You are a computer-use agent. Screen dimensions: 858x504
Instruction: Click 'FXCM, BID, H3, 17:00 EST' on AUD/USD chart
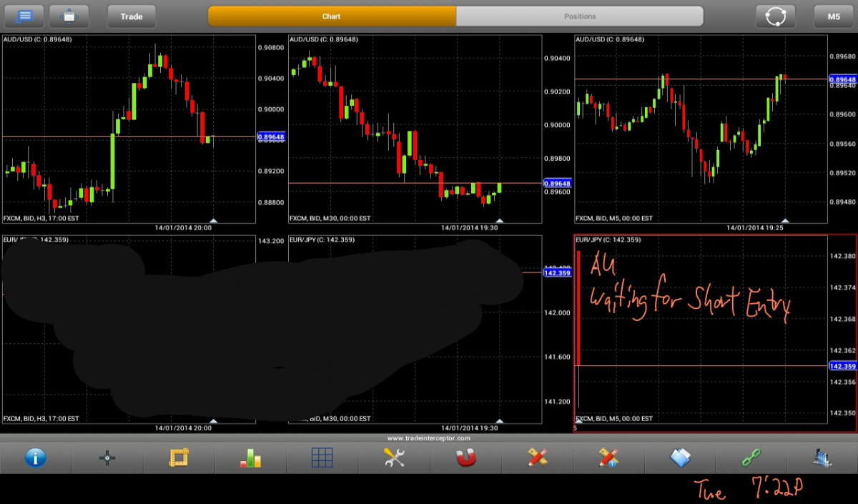(41, 218)
